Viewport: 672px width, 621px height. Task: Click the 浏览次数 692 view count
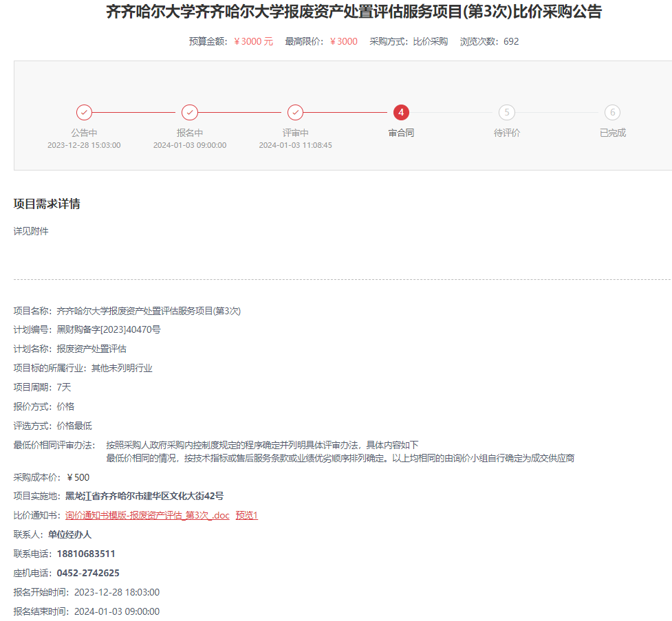coord(489,41)
